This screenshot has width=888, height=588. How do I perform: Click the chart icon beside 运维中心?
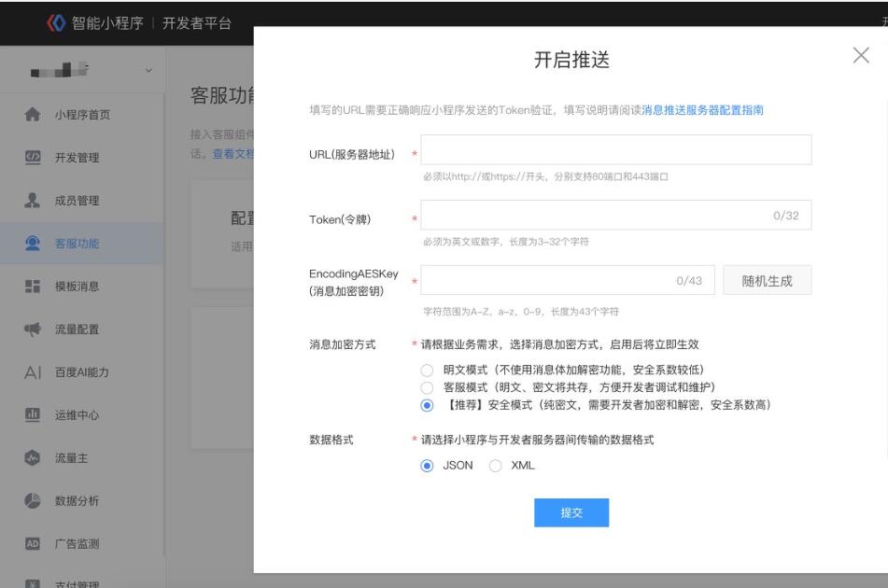point(33,414)
